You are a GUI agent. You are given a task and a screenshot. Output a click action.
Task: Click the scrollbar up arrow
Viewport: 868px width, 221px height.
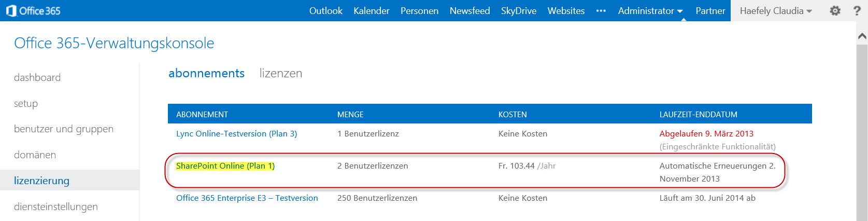point(862,36)
